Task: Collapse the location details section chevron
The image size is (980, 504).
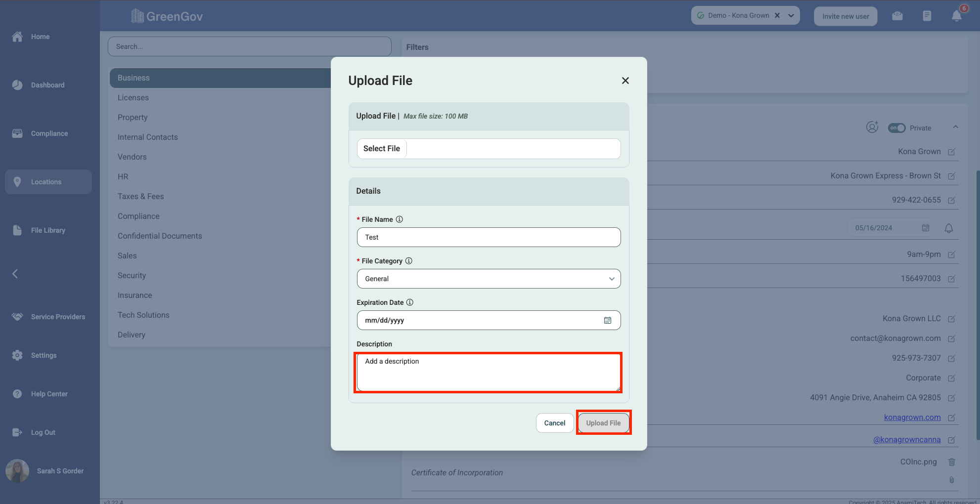Action: pos(955,127)
